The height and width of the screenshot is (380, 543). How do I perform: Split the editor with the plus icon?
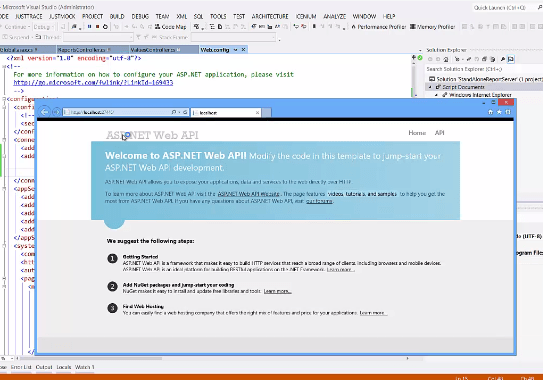click(x=413, y=57)
